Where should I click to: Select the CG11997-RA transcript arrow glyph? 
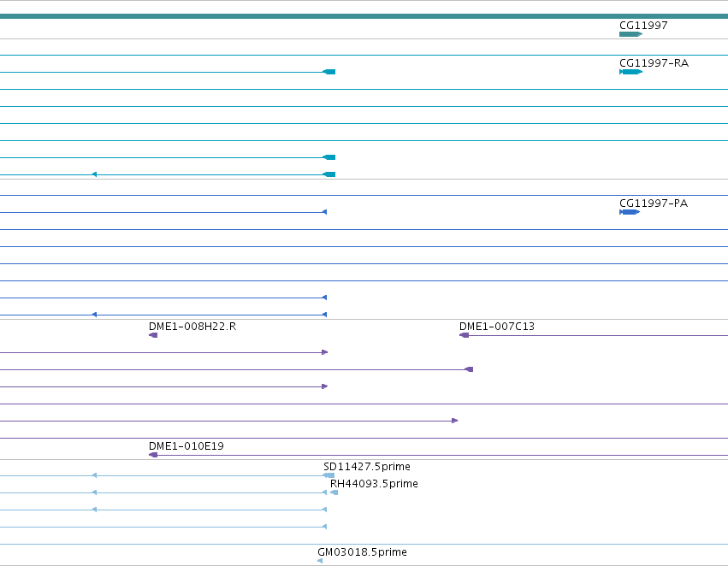[x=631, y=72]
